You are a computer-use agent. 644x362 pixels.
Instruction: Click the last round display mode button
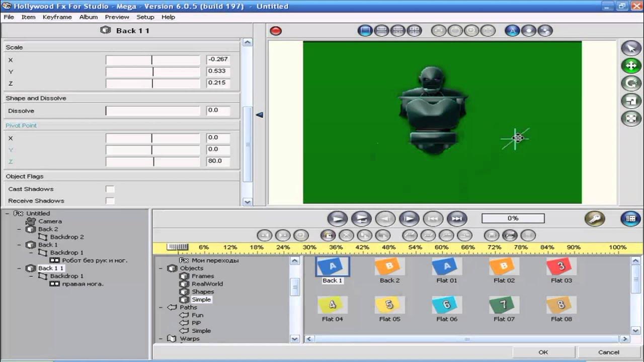(545, 31)
